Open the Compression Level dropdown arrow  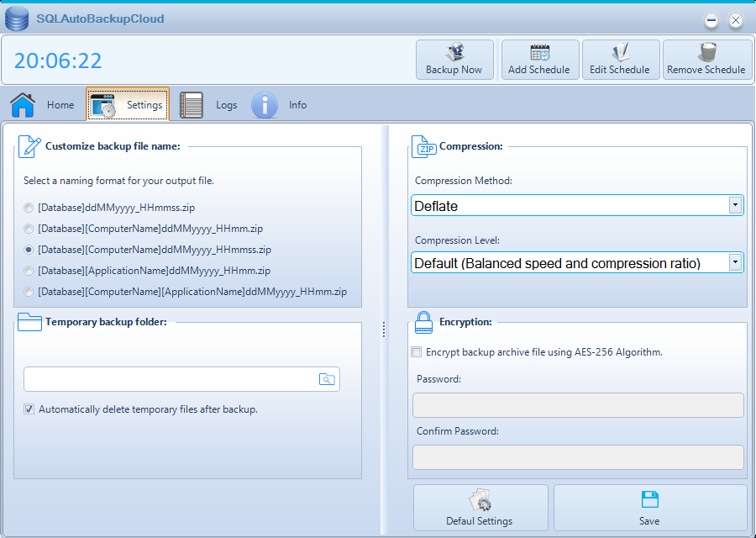pos(735,262)
